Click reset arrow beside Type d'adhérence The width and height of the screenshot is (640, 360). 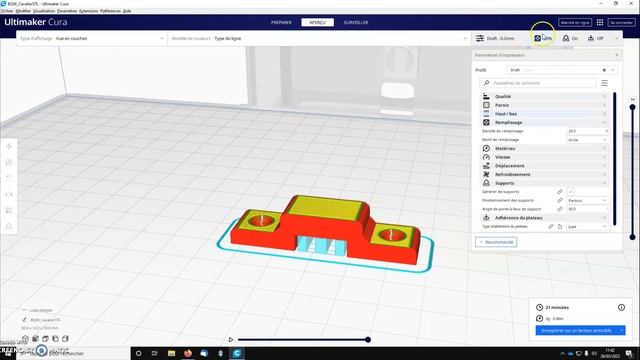point(560,226)
